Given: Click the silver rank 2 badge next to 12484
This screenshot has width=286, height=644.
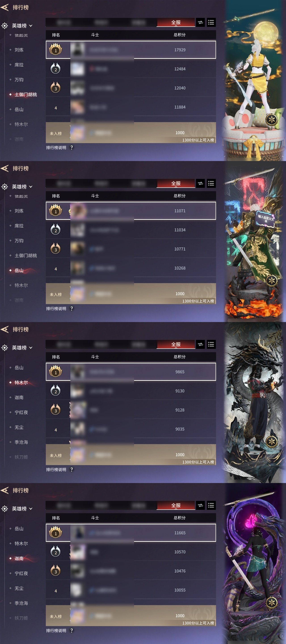Looking at the screenshot, I should click(x=55, y=68).
